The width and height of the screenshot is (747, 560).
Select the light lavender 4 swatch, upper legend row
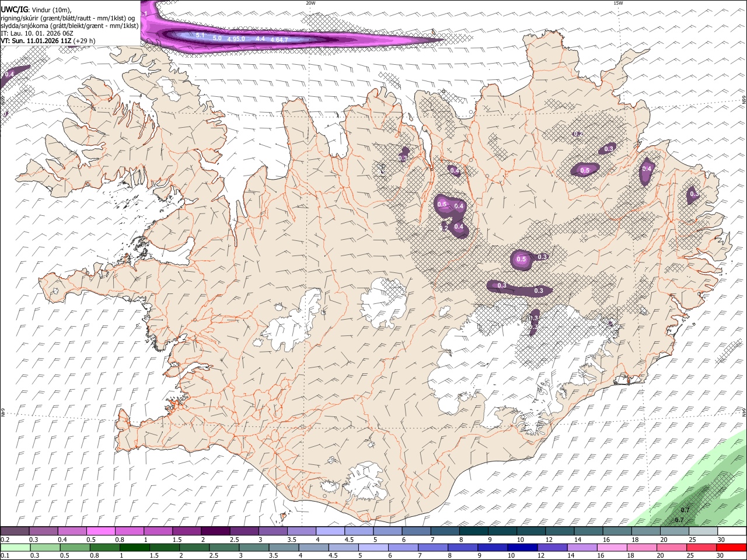pyautogui.click(x=330, y=531)
